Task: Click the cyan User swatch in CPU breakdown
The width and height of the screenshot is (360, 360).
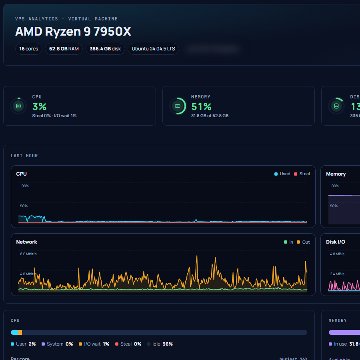Action: click(13, 344)
